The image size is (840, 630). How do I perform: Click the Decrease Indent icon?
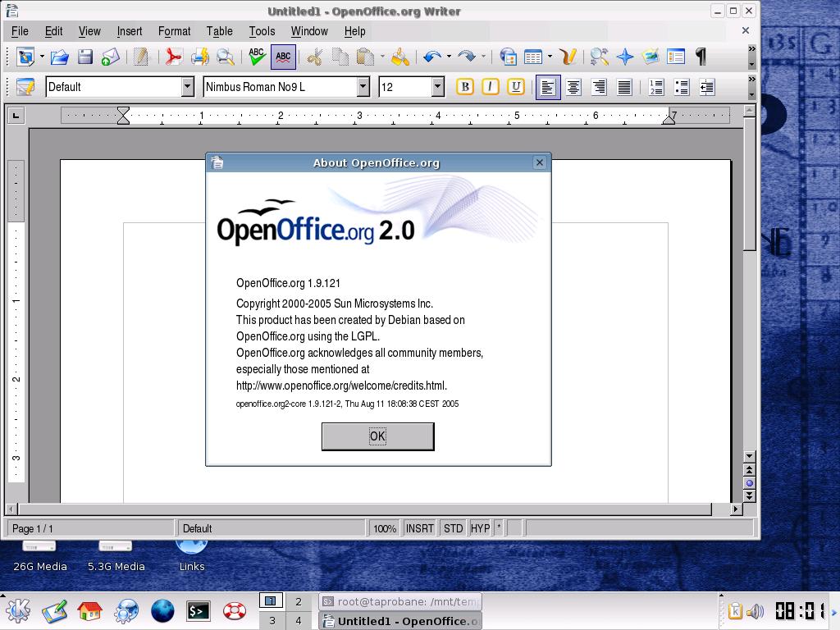(x=707, y=87)
